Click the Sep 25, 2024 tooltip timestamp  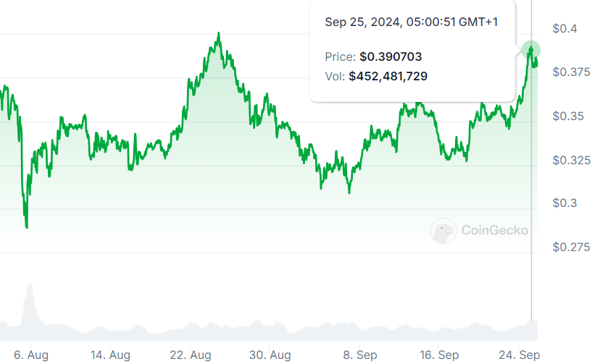tap(412, 22)
